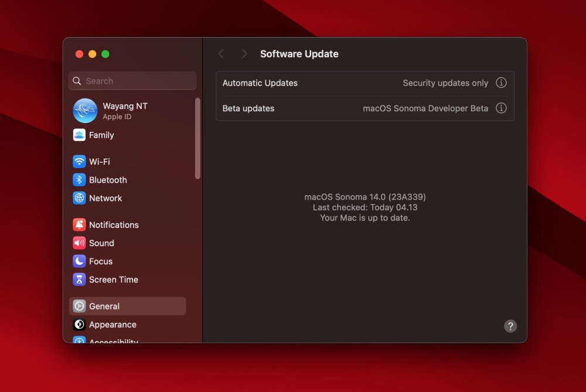Click the Notifications bell icon

(79, 224)
